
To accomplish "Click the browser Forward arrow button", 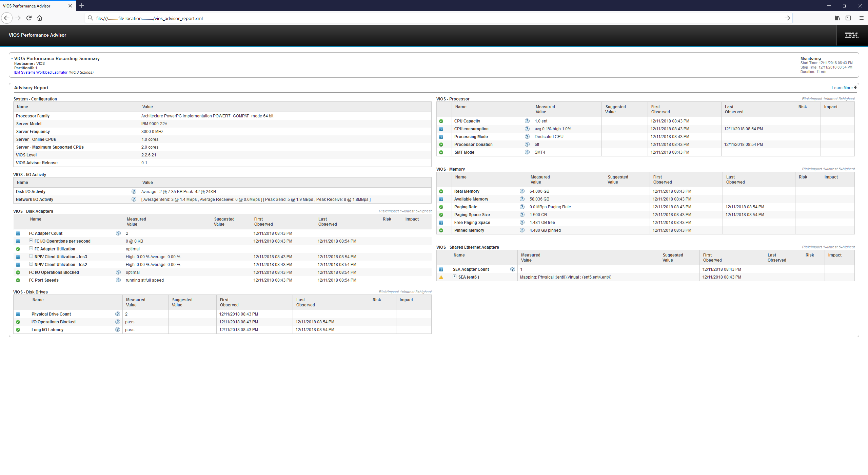I will click(18, 18).
